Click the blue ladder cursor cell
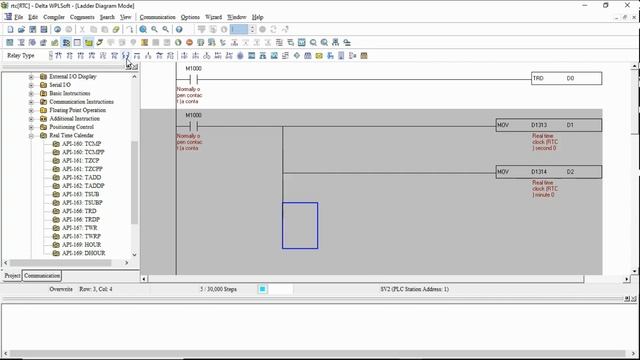This screenshot has width=640, height=360. (x=300, y=225)
